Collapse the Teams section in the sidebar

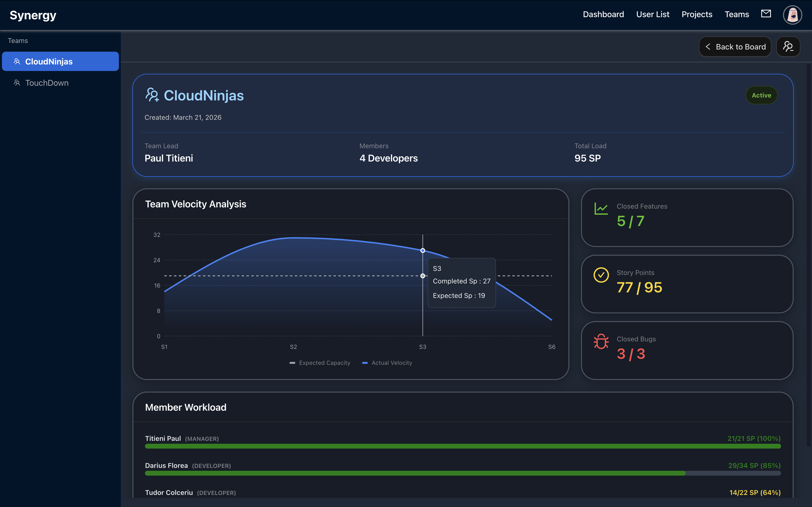(x=17, y=40)
